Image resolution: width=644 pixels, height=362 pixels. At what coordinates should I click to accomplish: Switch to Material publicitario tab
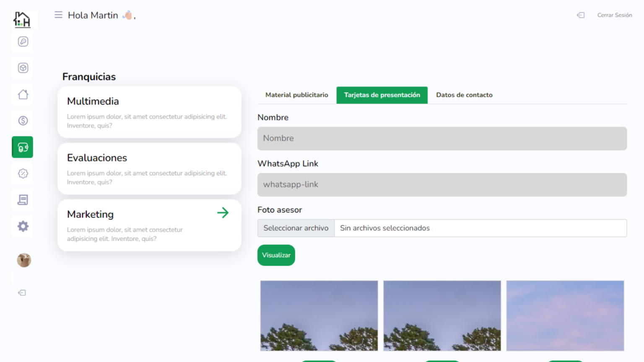pos(296,95)
